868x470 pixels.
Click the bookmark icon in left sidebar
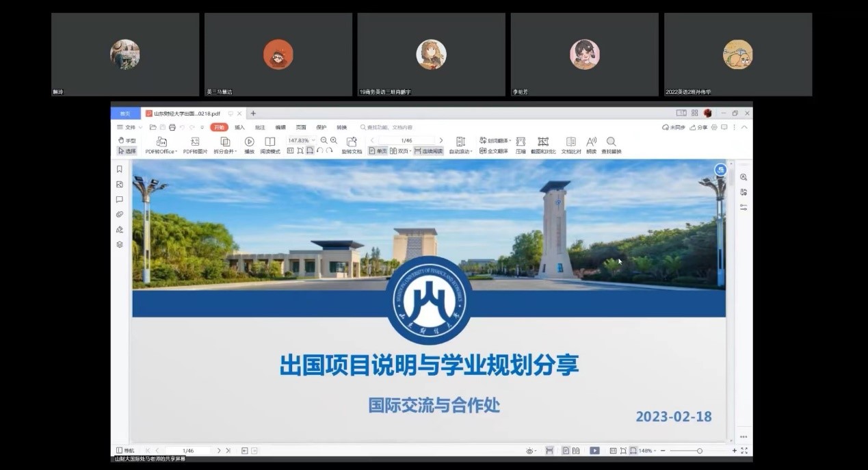click(x=120, y=169)
